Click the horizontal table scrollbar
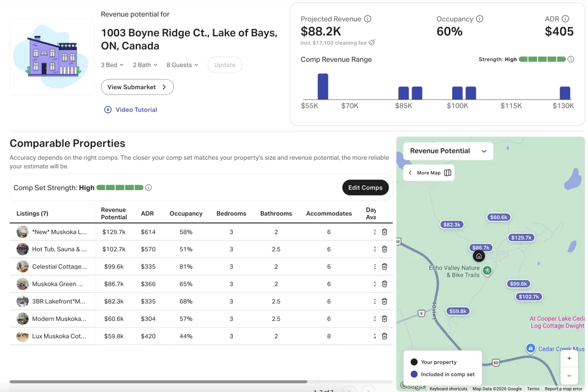 pos(158,381)
